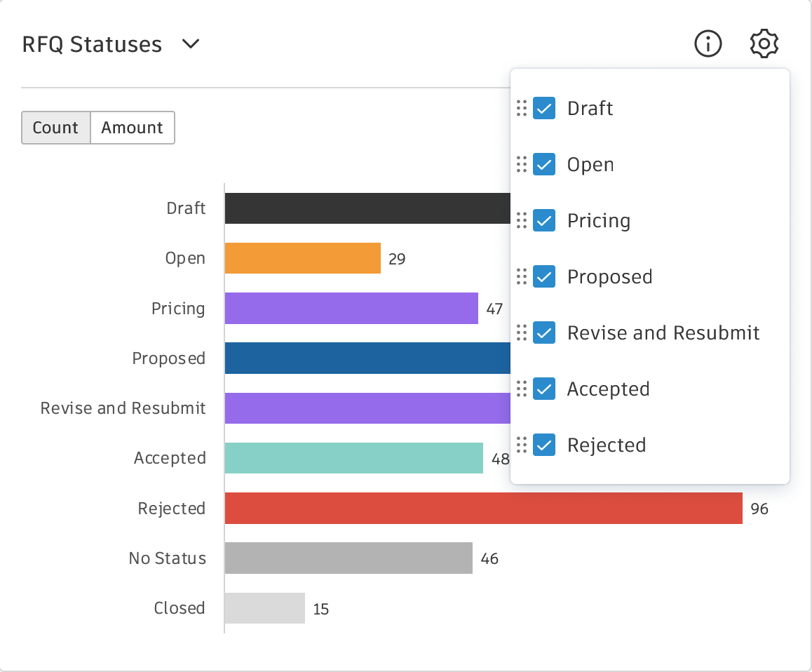Click the Proposed row drag handle
812x672 pixels.
point(521,276)
